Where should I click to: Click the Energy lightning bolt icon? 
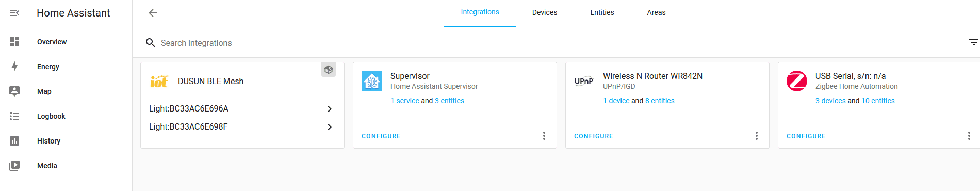coord(14,67)
